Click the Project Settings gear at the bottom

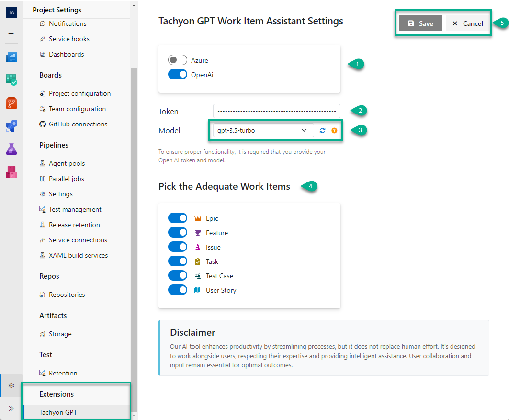[x=11, y=386]
